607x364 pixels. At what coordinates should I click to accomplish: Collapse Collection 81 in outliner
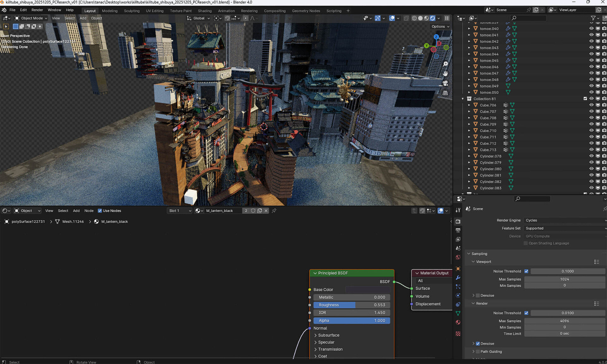[463, 99]
